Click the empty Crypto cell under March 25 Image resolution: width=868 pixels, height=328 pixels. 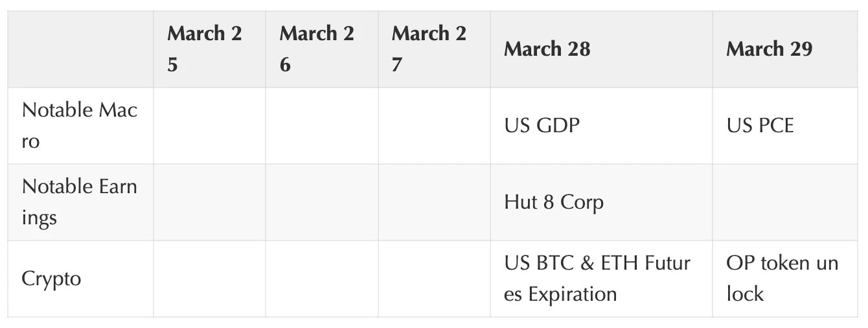tap(209, 279)
